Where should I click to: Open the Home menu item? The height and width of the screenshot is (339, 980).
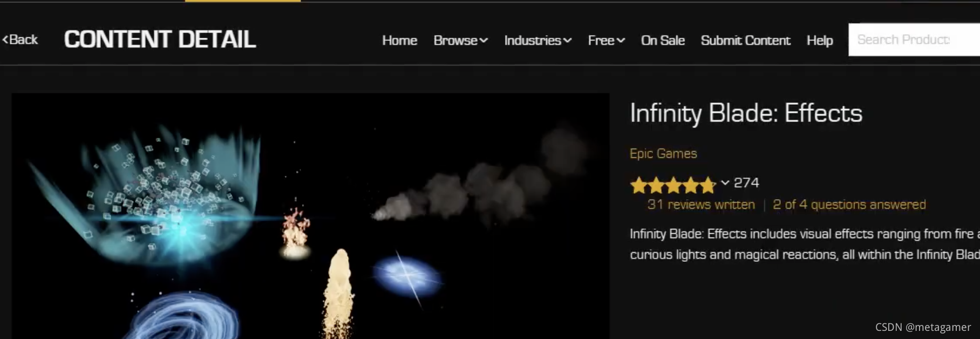click(x=399, y=40)
